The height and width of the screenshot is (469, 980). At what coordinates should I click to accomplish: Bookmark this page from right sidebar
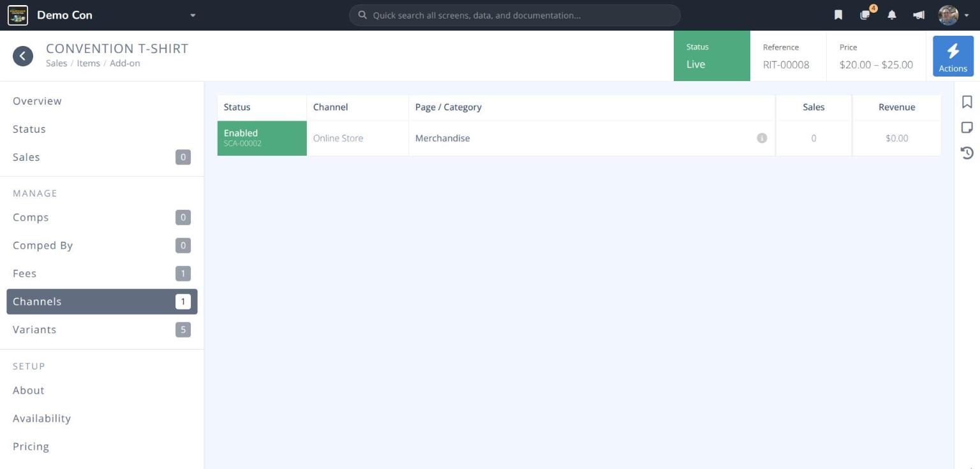(967, 102)
